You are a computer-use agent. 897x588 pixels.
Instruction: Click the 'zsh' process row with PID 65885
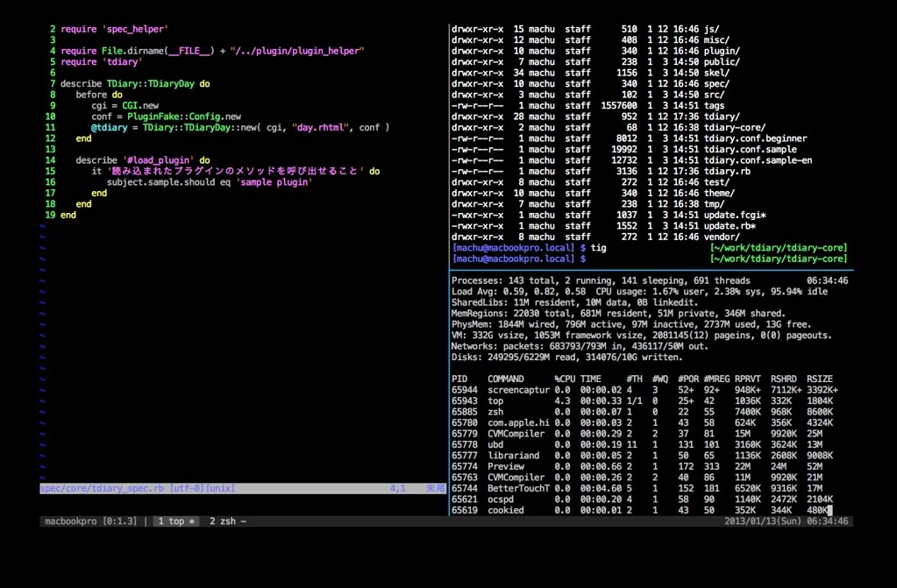[642, 412]
